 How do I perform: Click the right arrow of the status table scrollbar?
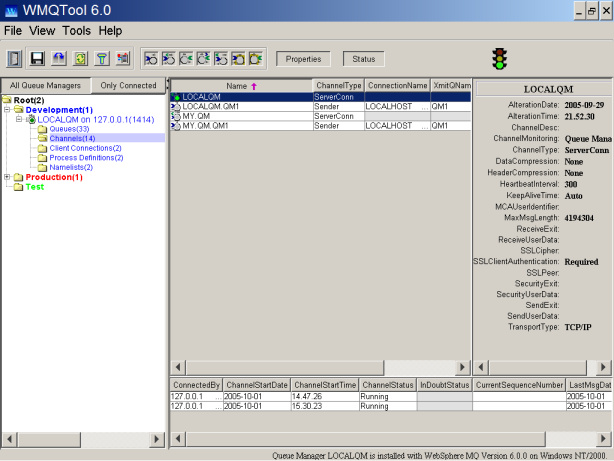point(603,439)
